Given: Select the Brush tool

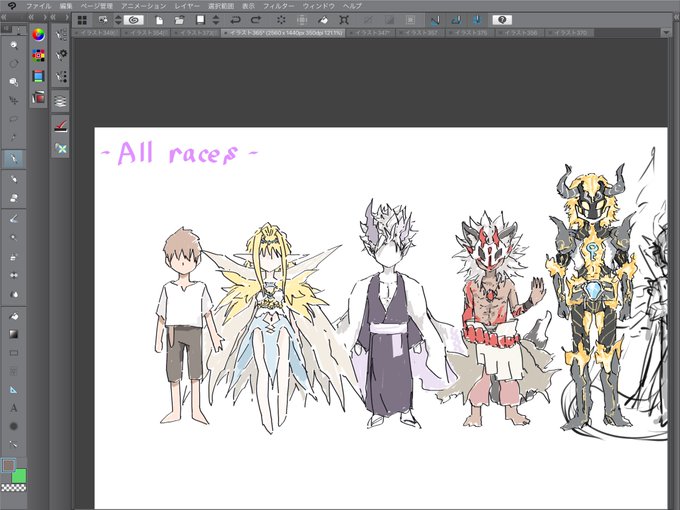Looking at the screenshot, I should click(x=14, y=219).
